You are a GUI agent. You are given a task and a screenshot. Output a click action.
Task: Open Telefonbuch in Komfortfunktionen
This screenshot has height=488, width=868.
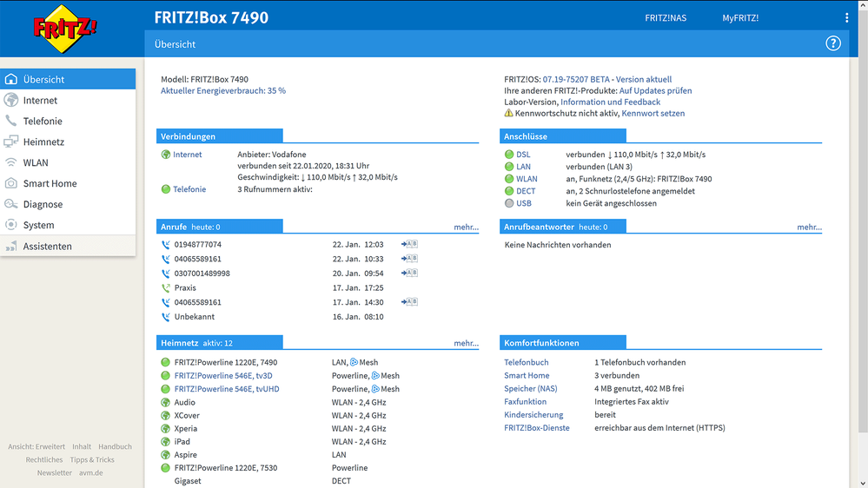click(x=526, y=362)
